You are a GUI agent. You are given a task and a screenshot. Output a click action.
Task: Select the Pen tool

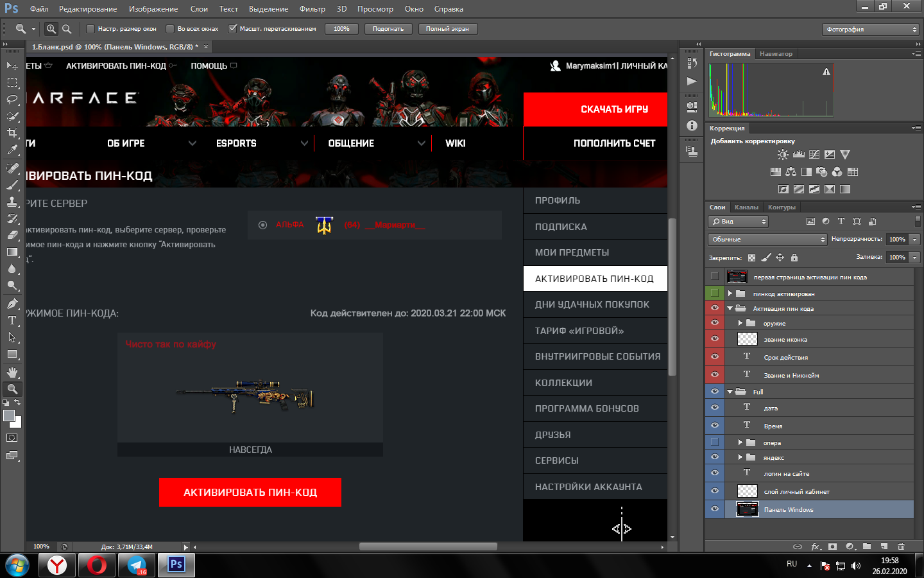click(12, 304)
